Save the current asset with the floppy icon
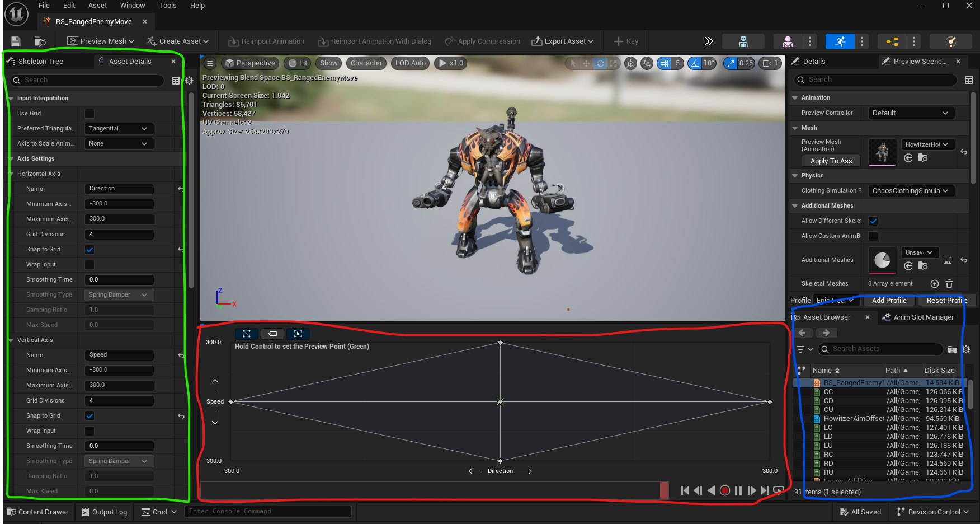980x524 pixels. pyautogui.click(x=16, y=41)
